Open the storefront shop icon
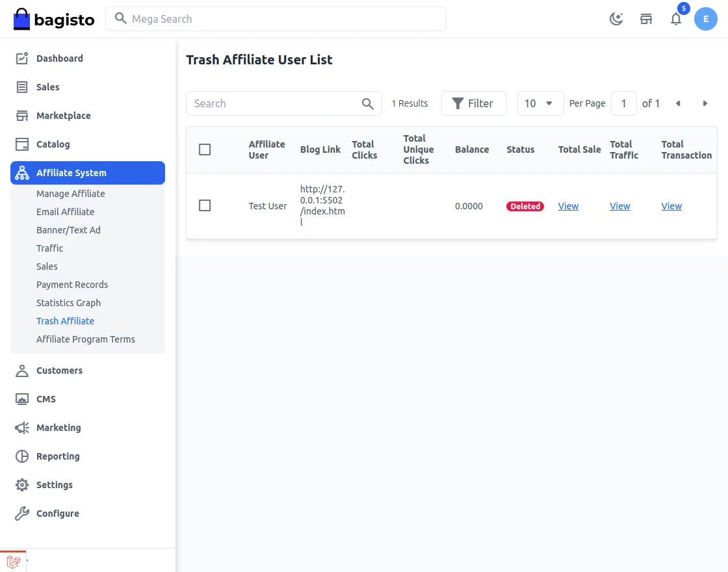The image size is (728, 572). (646, 19)
